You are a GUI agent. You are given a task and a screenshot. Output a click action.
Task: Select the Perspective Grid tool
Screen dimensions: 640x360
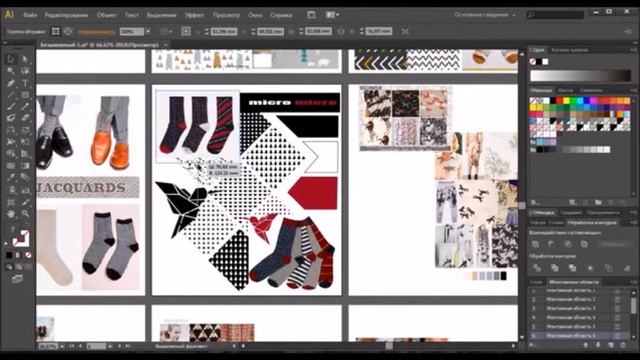(x=25, y=154)
